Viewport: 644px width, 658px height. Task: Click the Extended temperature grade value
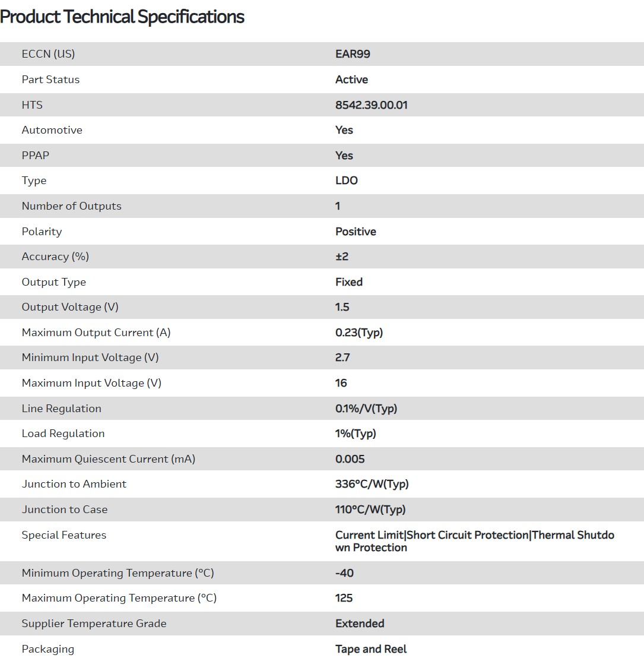360,624
